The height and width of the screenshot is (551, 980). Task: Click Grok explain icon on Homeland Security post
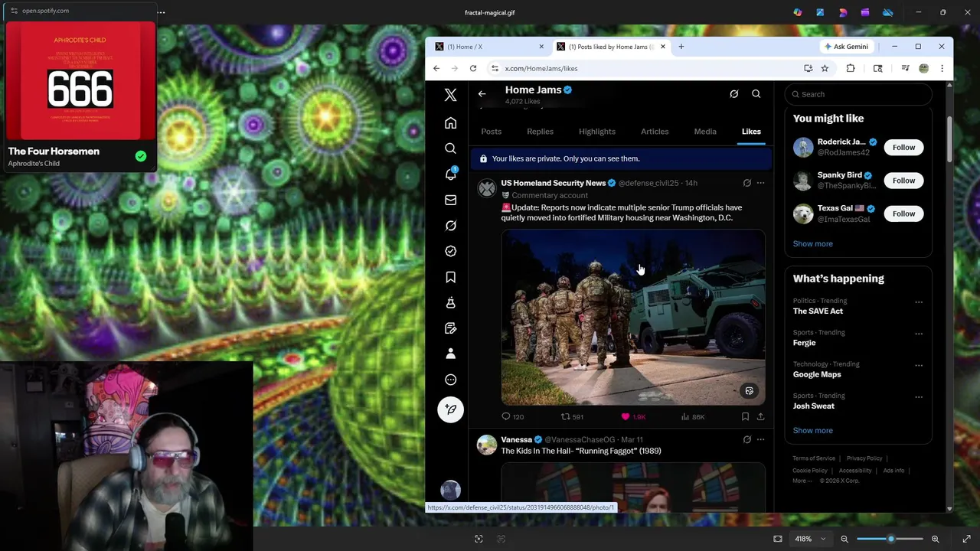click(x=746, y=183)
